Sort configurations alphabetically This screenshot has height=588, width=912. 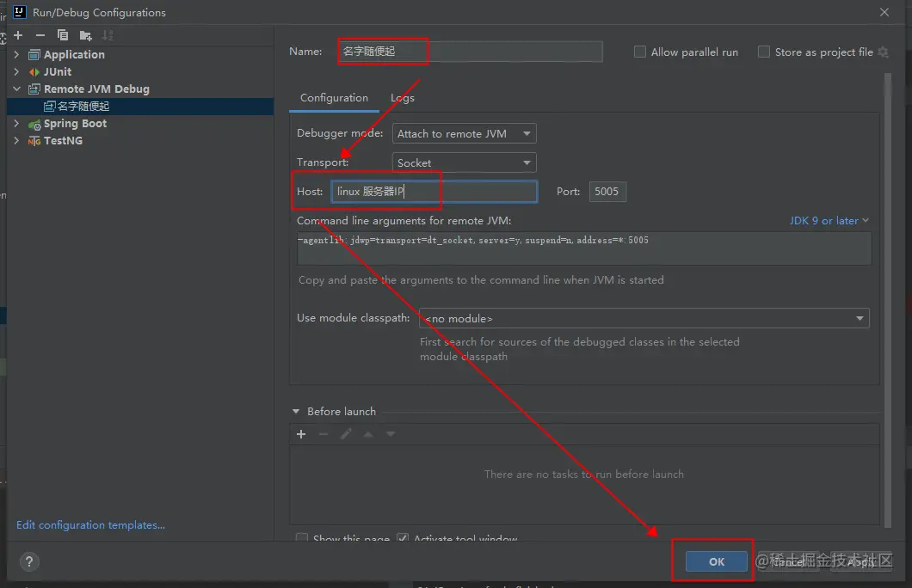click(x=108, y=35)
